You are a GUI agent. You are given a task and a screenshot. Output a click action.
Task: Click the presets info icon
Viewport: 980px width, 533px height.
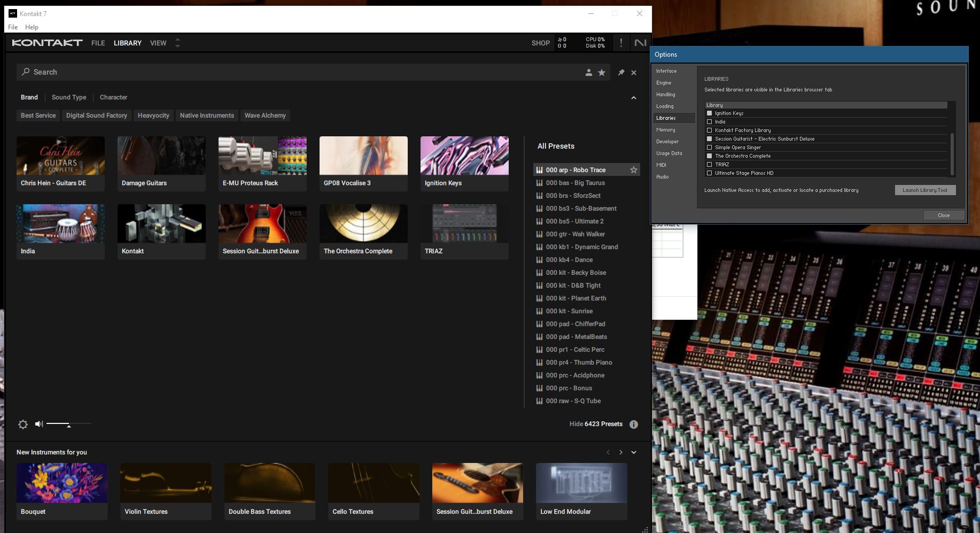coord(634,424)
